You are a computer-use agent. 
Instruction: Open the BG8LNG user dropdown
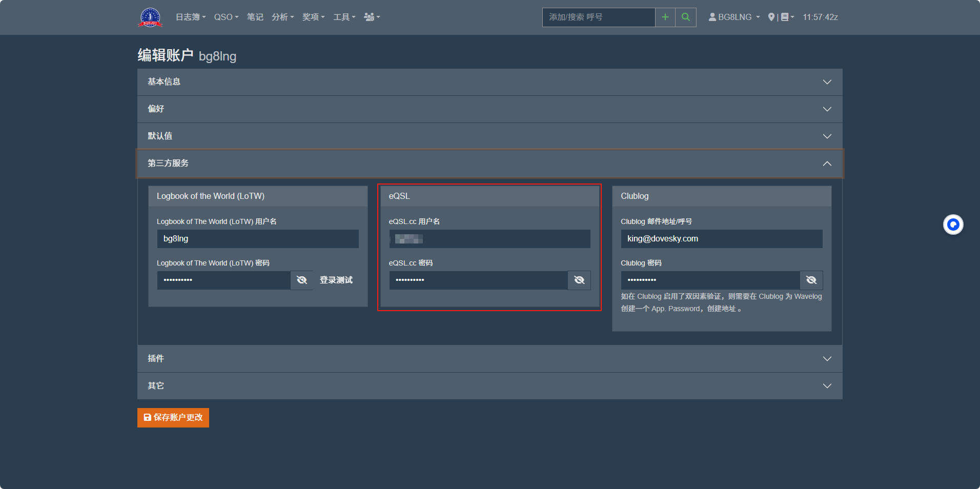pyautogui.click(x=734, y=17)
